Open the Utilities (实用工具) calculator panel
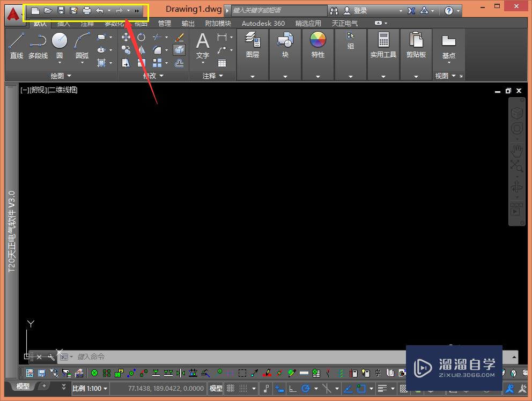This screenshot has height=401, width=532. 383,45
